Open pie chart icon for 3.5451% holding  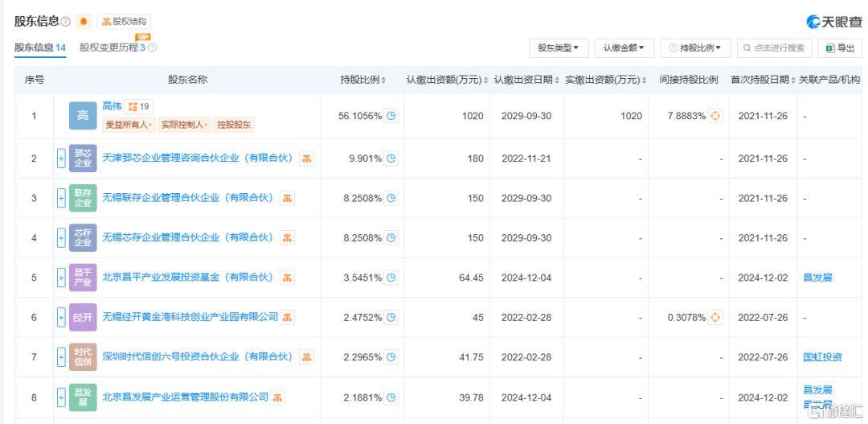(x=391, y=278)
